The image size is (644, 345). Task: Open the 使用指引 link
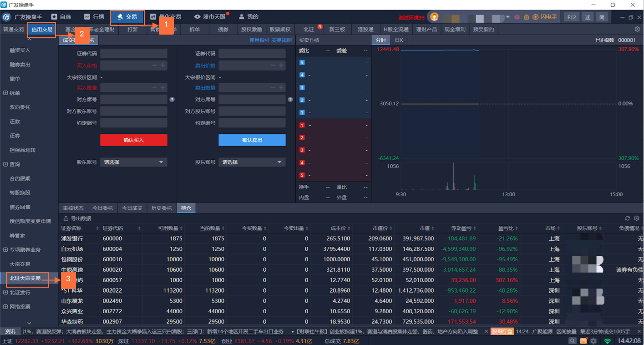(259, 40)
